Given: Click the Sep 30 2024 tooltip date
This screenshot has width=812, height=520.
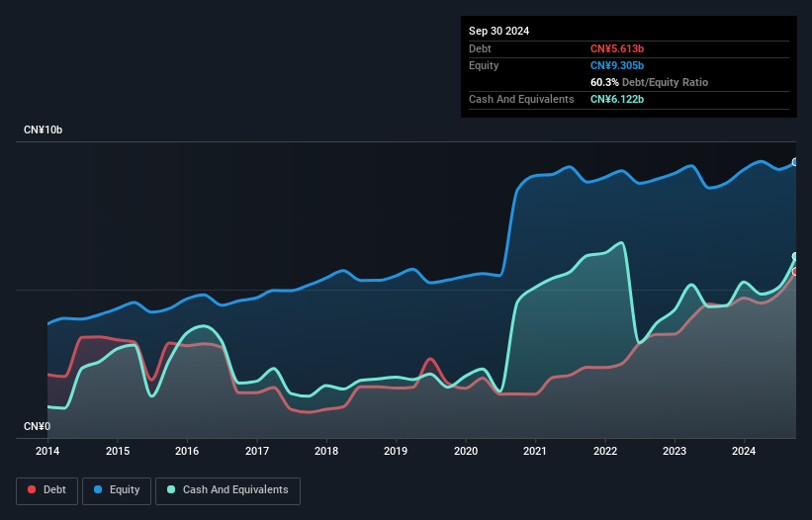Looking at the screenshot, I should [x=498, y=31].
